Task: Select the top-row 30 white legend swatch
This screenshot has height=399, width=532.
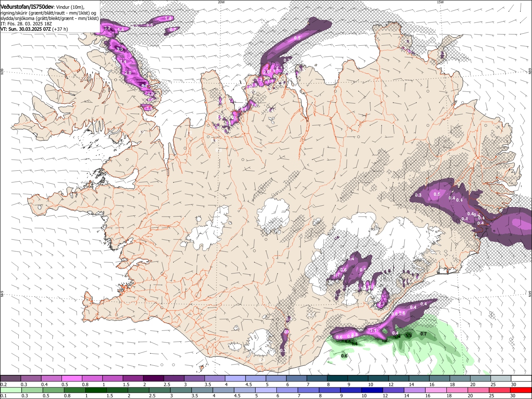Action: pos(521,378)
